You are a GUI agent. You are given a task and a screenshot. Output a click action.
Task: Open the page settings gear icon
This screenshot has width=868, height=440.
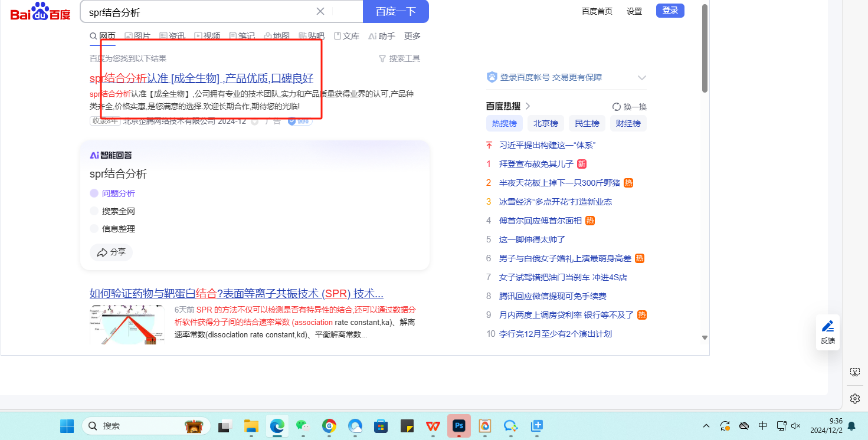tap(854, 399)
